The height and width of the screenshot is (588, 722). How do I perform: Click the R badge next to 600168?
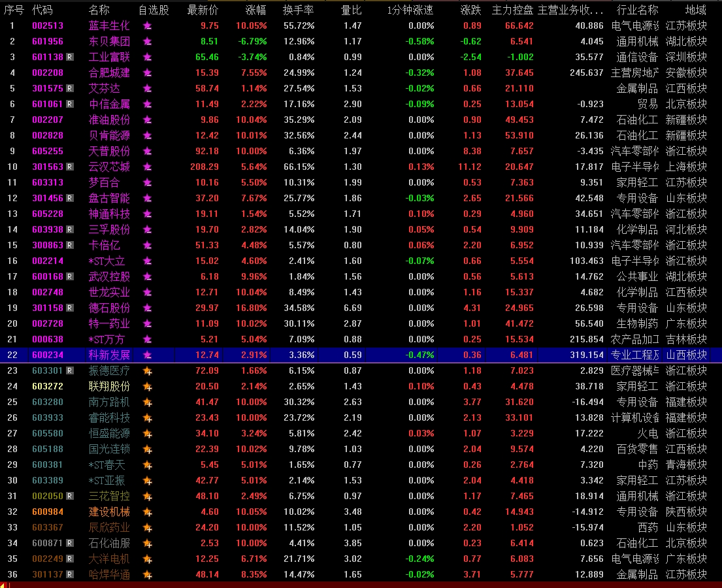(x=69, y=277)
